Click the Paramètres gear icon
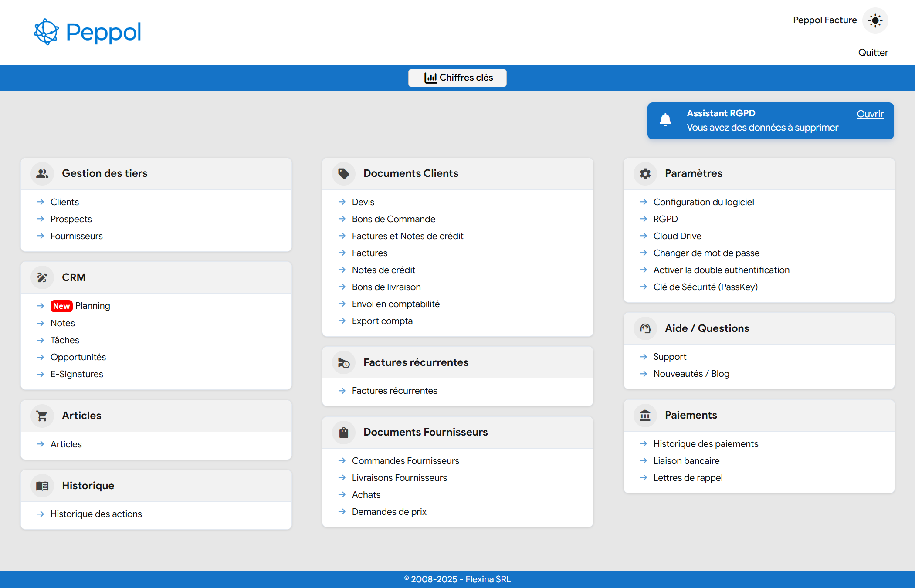915x588 pixels. pos(645,173)
